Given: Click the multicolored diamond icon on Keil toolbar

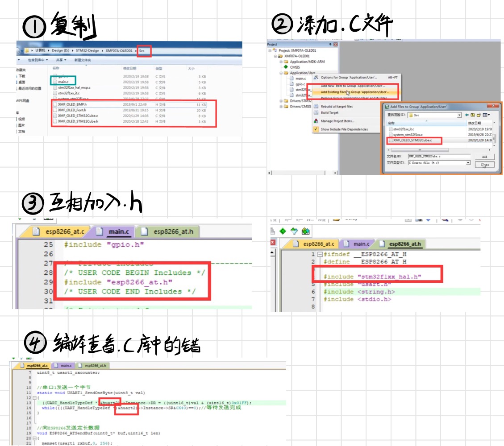Looking at the screenshot, I should click(305, 231).
